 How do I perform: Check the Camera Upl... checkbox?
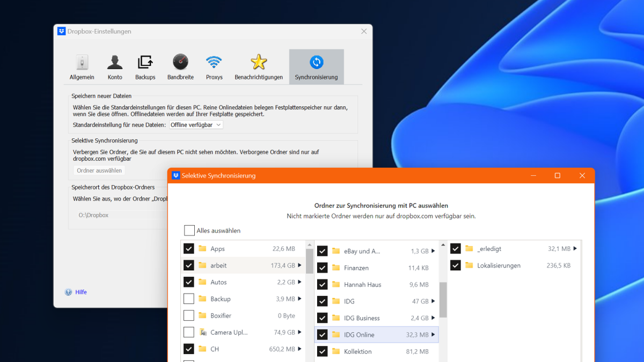tap(189, 332)
